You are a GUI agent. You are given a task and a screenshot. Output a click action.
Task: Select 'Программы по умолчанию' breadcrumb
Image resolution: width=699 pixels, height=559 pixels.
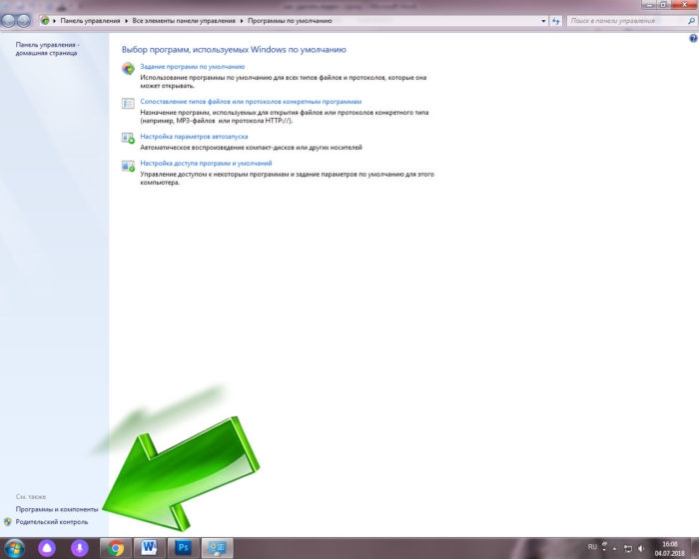point(290,21)
